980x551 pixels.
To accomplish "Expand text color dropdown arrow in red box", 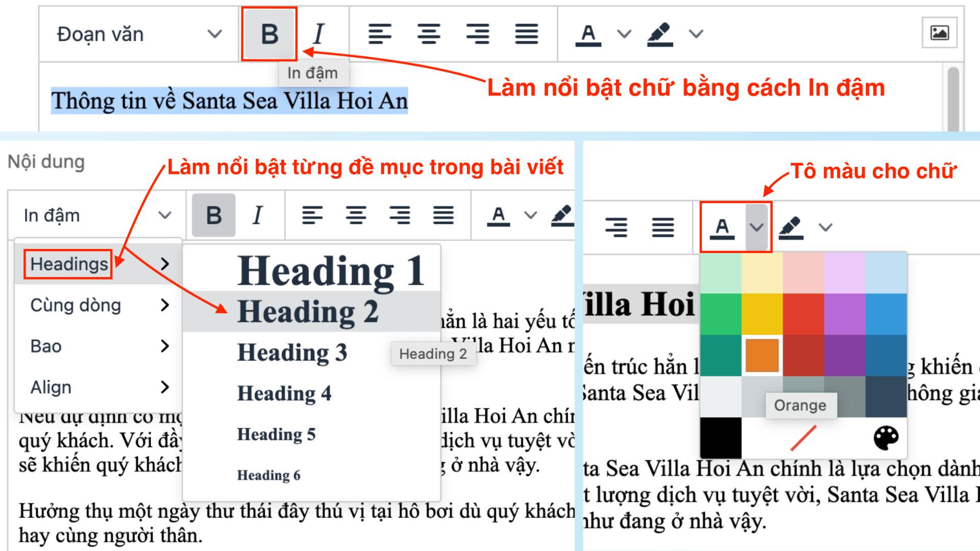I will click(x=756, y=227).
